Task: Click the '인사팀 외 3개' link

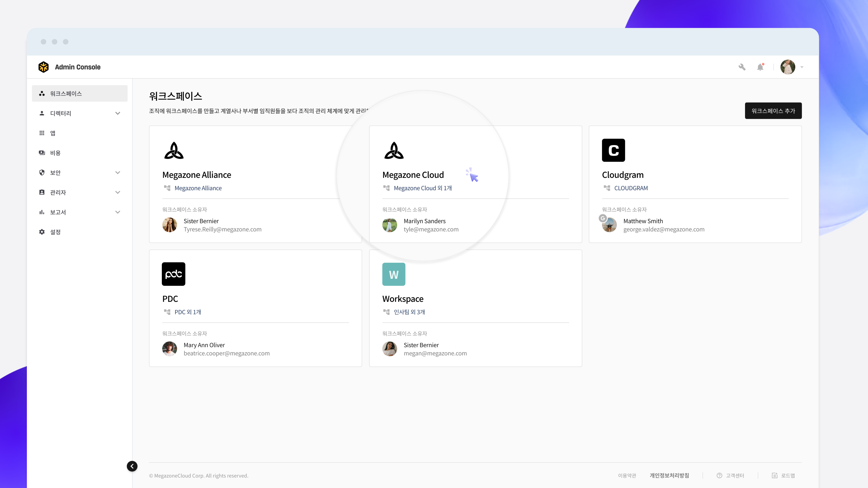Action: pos(409,312)
